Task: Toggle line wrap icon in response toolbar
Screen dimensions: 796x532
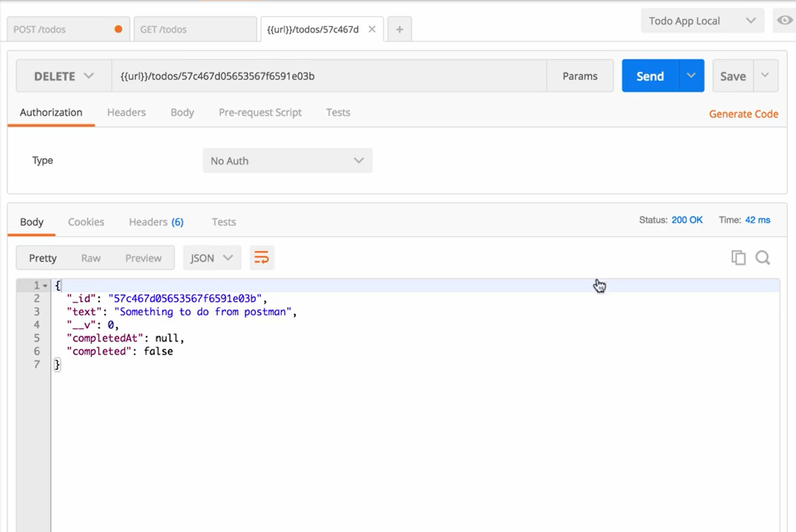Action: [x=262, y=258]
